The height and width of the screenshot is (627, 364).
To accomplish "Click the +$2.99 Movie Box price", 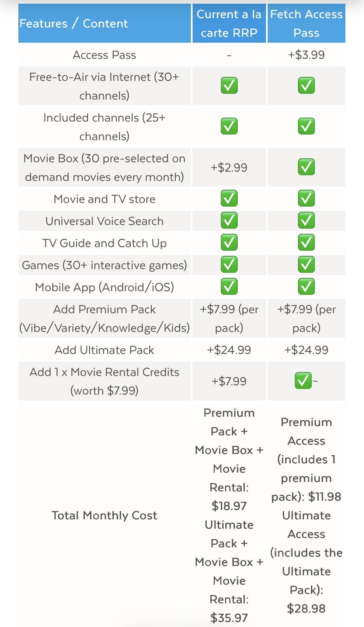I will (x=229, y=168).
